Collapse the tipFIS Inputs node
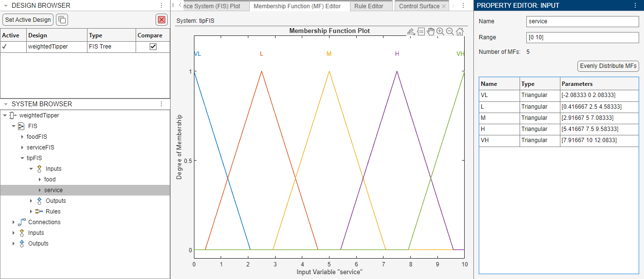 [31, 169]
